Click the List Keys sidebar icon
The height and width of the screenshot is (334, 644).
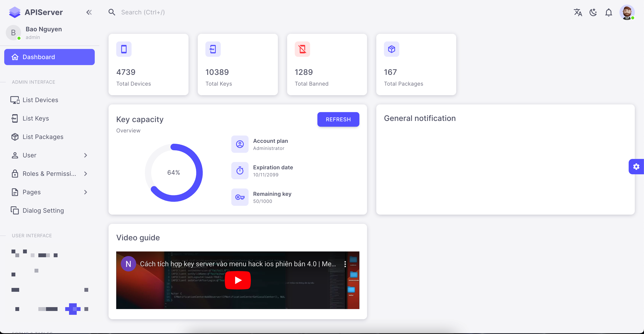[x=15, y=118]
